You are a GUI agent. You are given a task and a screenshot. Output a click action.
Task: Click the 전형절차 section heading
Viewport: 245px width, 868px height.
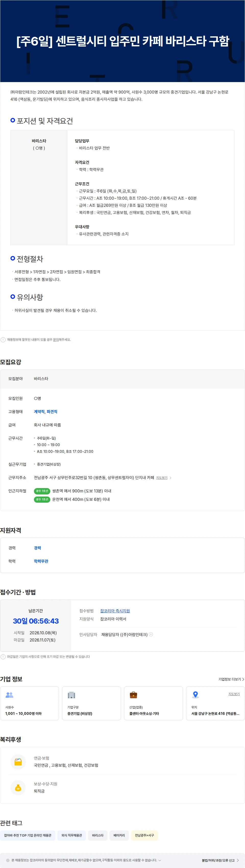point(30,259)
